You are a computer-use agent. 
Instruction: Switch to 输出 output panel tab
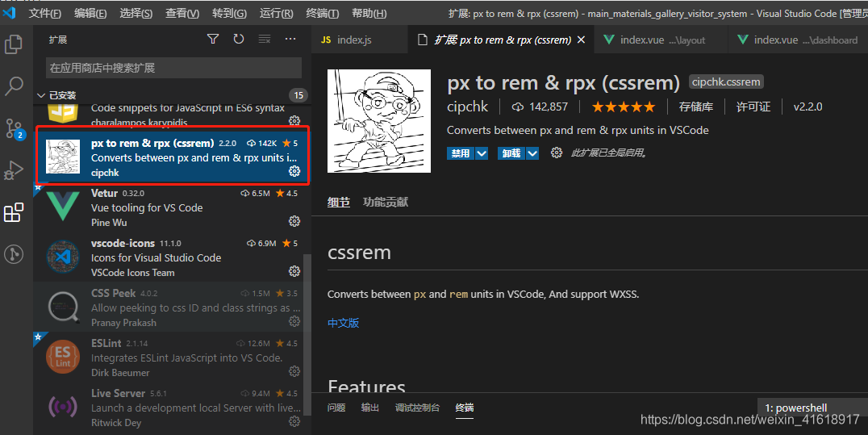(x=369, y=408)
